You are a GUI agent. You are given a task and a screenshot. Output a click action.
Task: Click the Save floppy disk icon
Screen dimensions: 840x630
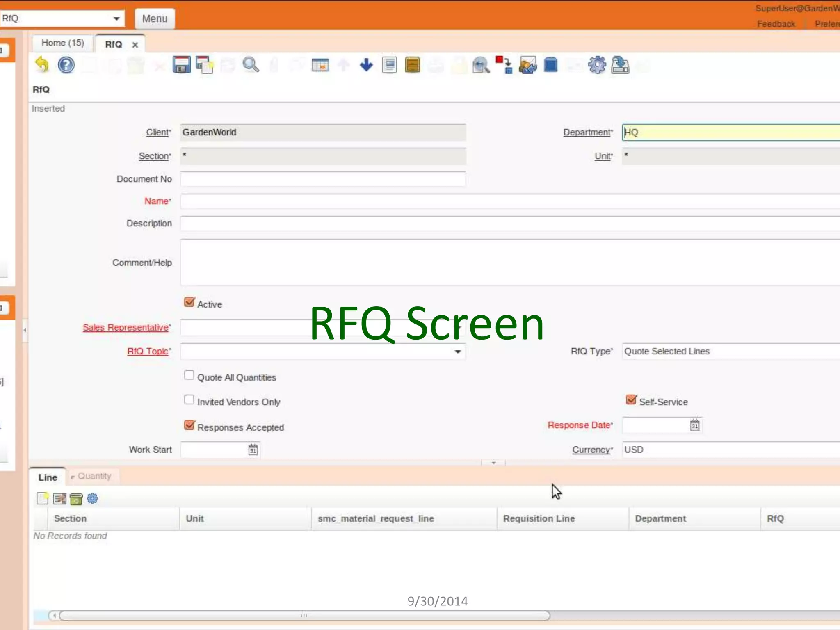point(181,65)
